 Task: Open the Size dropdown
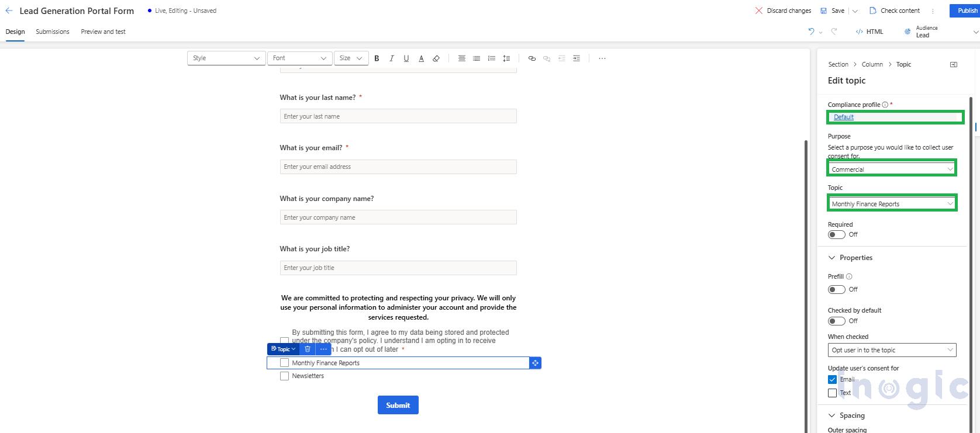351,58
